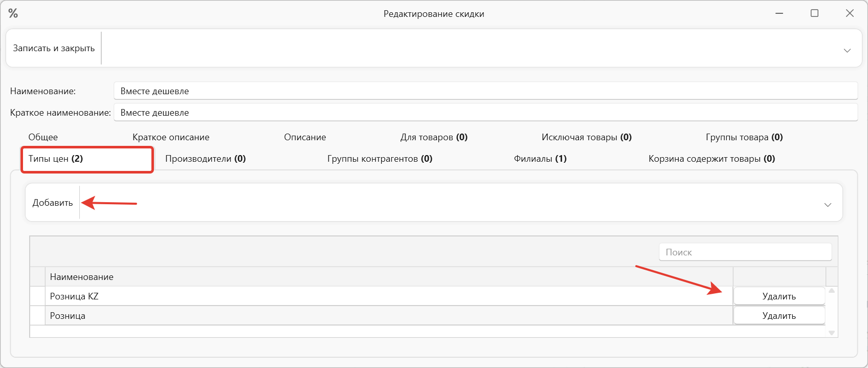
Task: Open the Краткое описание tab
Action: [171, 137]
